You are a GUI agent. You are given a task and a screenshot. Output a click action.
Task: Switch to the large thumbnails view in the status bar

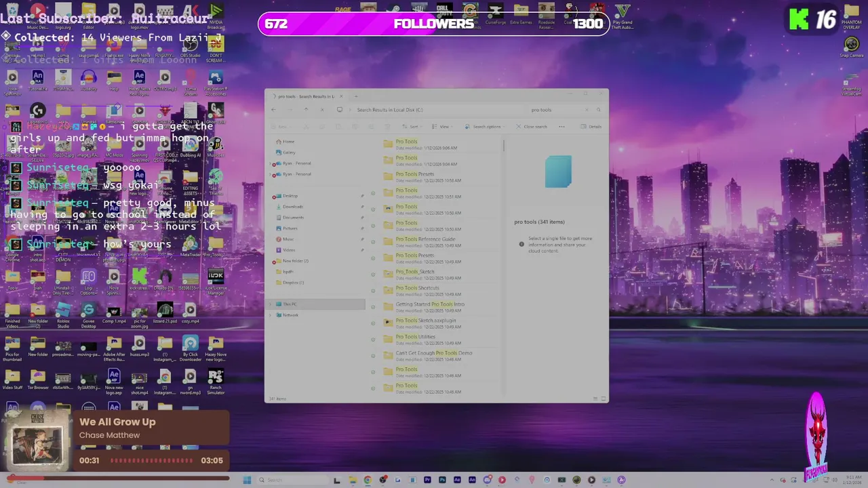tap(603, 399)
